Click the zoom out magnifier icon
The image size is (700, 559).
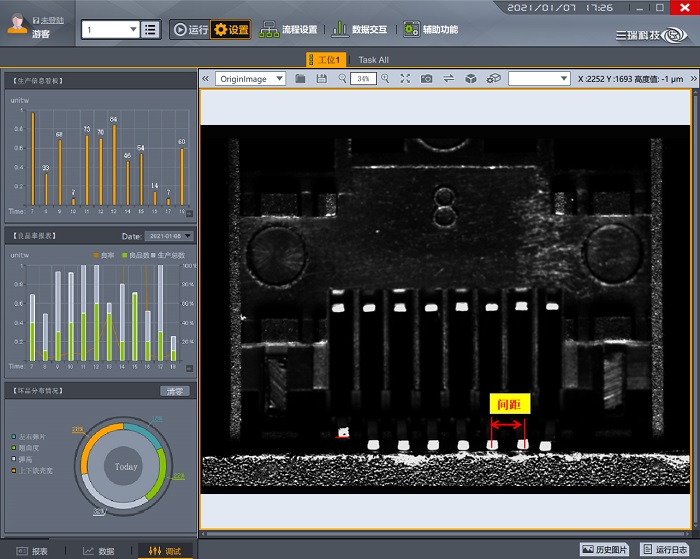[342, 78]
